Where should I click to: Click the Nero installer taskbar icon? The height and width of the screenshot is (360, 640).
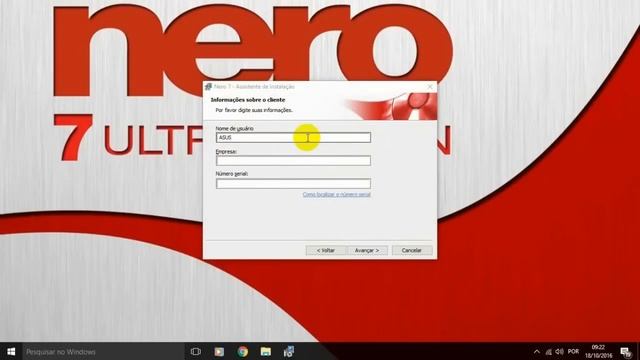289,351
